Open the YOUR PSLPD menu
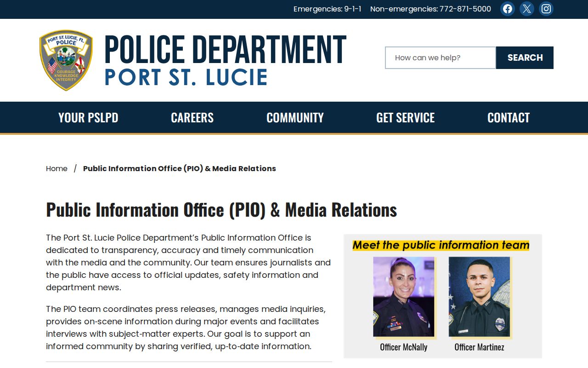The height and width of the screenshot is (368, 588). (x=88, y=118)
